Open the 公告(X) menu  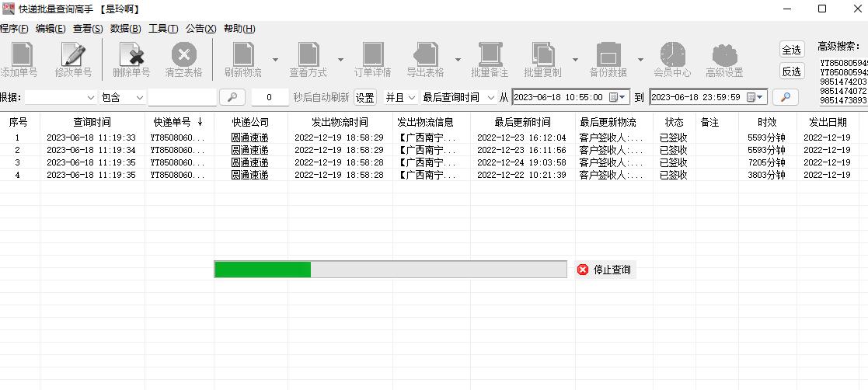(201, 29)
